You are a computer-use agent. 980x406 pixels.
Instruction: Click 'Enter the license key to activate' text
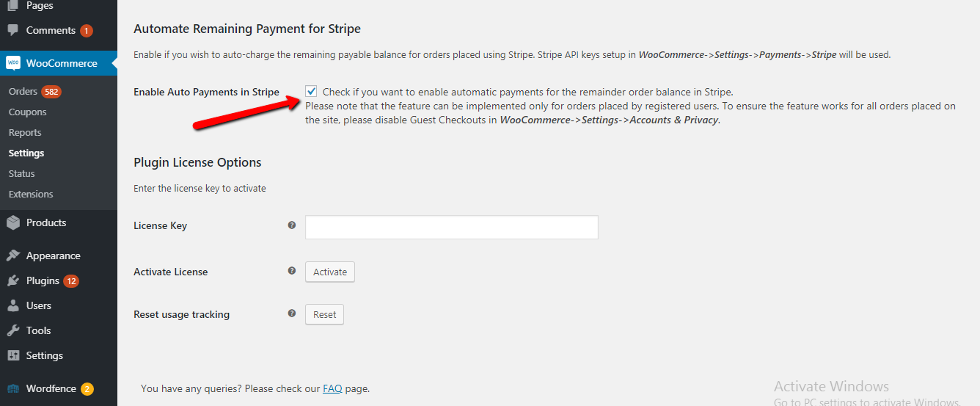(200, 189)
